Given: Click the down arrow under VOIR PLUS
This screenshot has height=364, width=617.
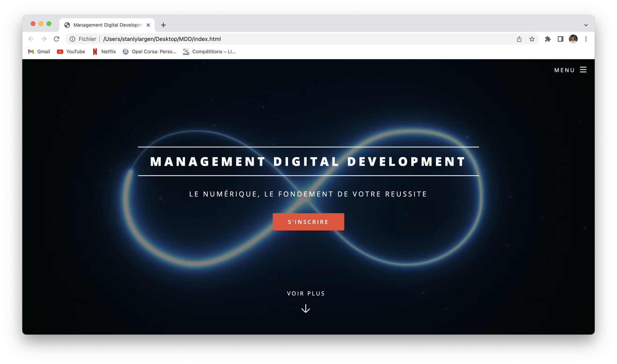Looking at the screenshot, I should pos(306,309).
